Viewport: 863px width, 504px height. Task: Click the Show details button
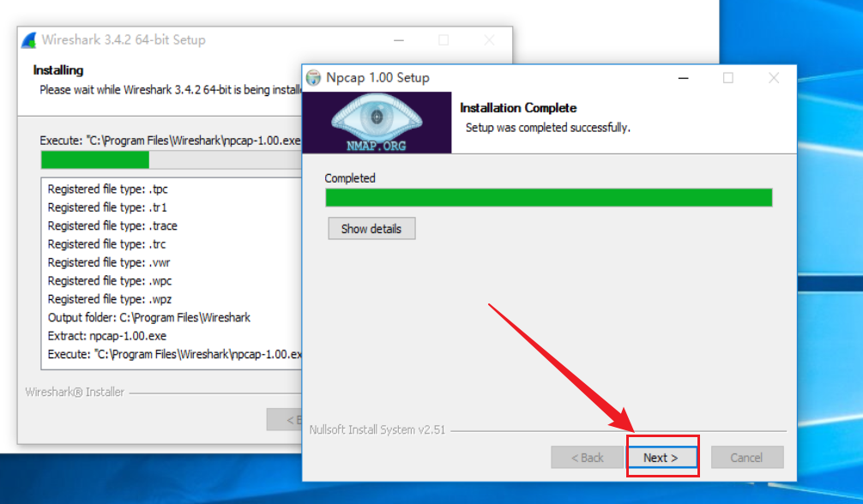371,228
